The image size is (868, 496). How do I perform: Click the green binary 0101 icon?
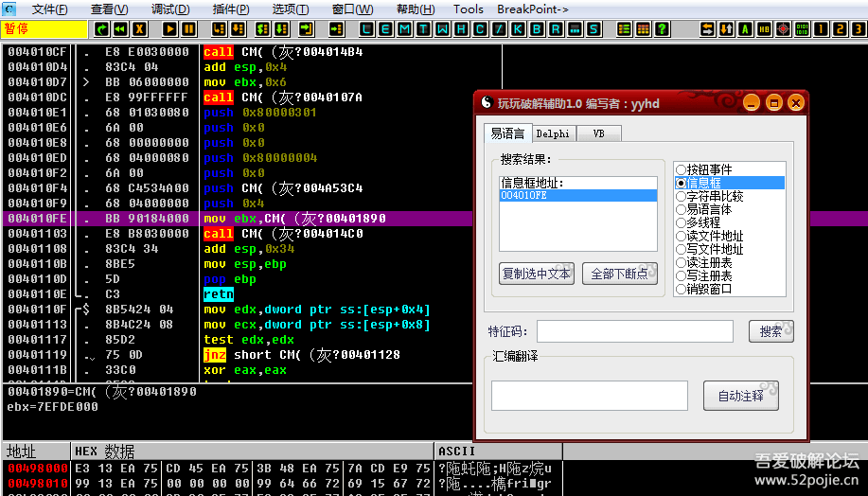point(802,28)
